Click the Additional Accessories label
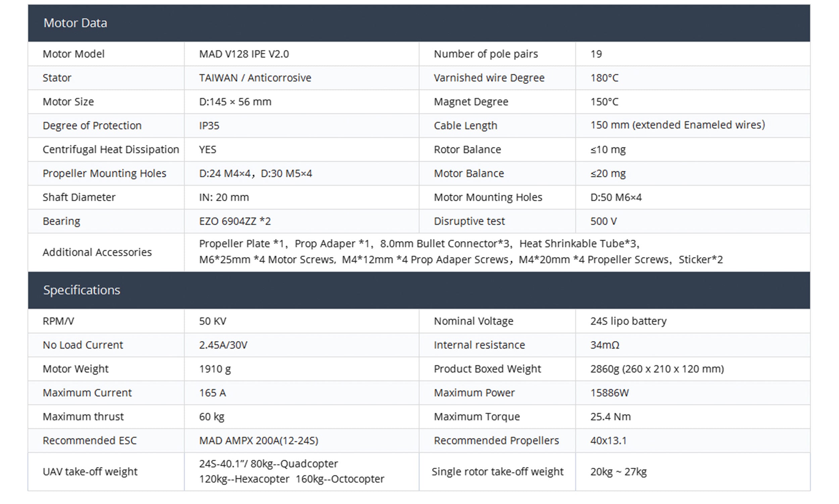Image resolution: width=839 pixels, height=504 pixels. click(x=97, y=253)
